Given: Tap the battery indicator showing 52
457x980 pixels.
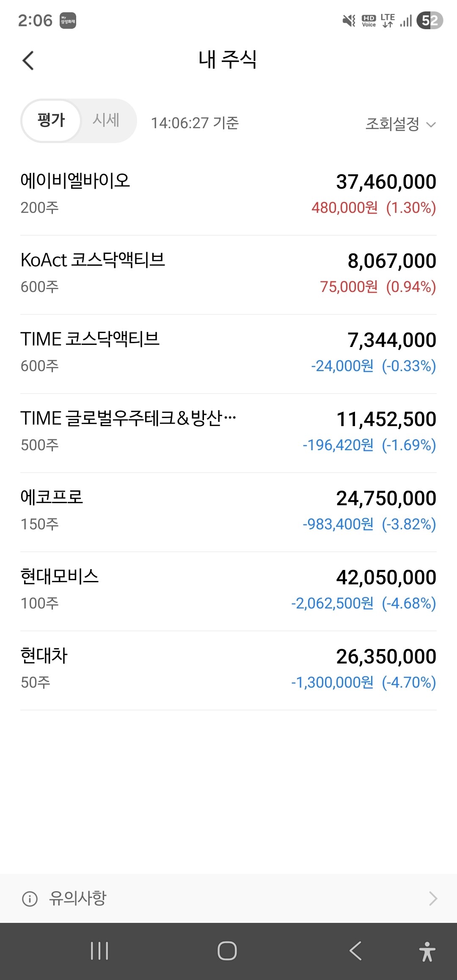Looking at the screenshot, I should pos(429,20).
